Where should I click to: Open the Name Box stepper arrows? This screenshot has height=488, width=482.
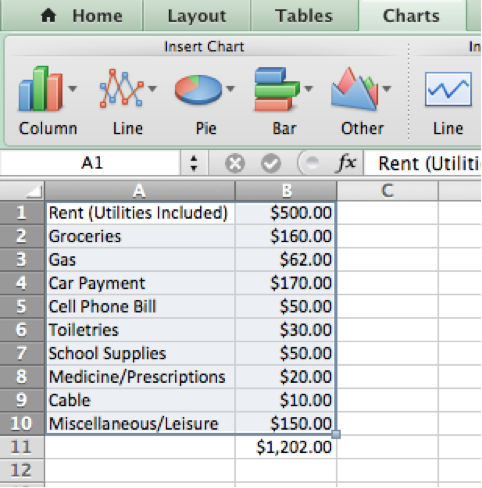[x=194, y=163]
